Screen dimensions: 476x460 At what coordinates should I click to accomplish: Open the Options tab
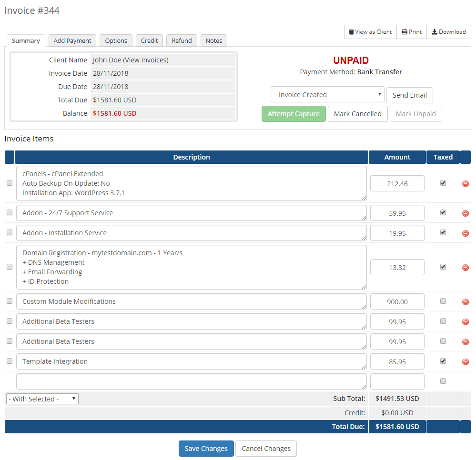pyautogui.click(x=116, y=40)
